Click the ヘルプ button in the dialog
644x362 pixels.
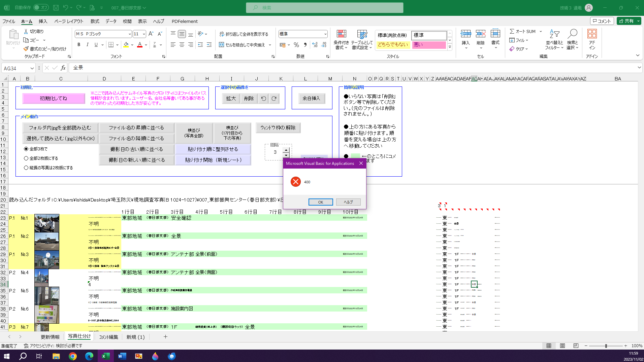click(x=348, y=202)
